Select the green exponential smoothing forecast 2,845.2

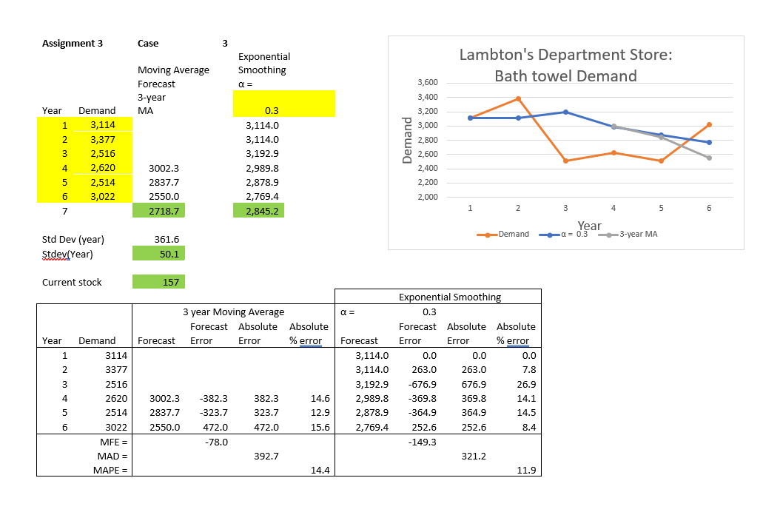(258, 211)
